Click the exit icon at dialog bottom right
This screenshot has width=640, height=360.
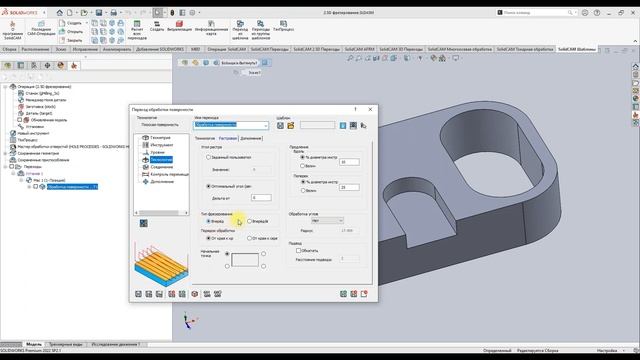pyautogui.click(x=364, y=294)
